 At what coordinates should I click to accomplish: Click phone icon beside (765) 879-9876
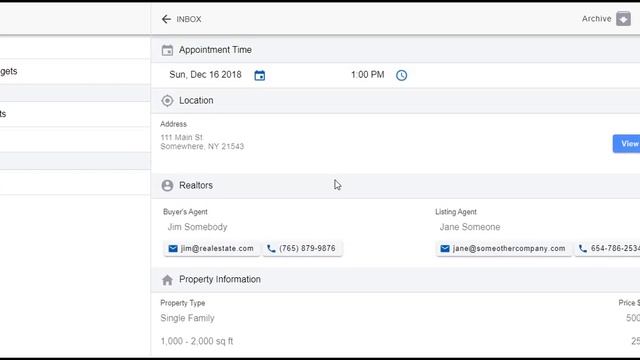pyautogui.click(x=271, y=249)
